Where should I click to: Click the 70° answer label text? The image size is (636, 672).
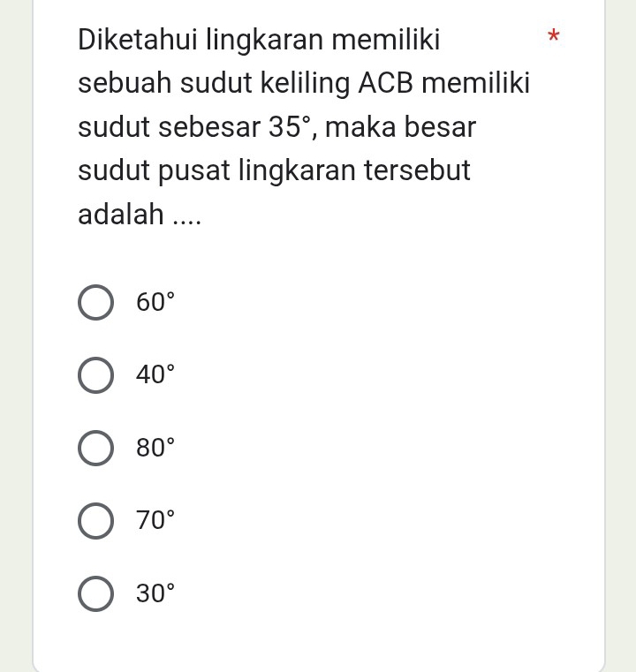[151, 521]
